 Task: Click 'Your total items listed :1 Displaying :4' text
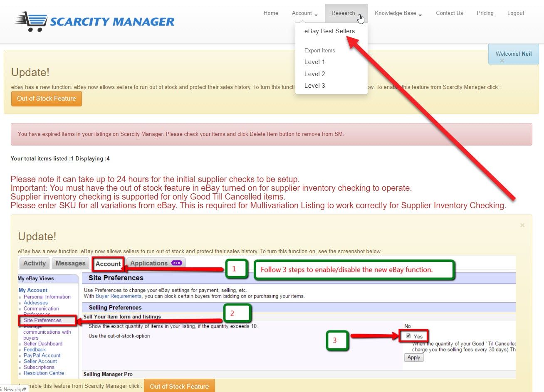click(60, 159)
